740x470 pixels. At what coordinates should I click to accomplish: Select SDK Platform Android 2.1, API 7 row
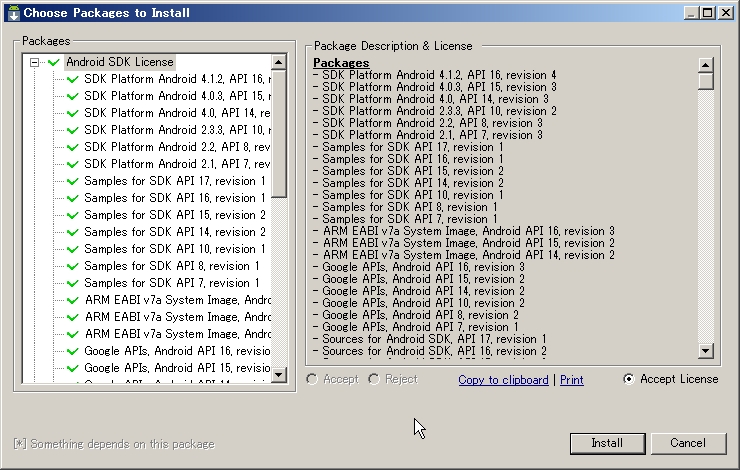click(177, 164)
